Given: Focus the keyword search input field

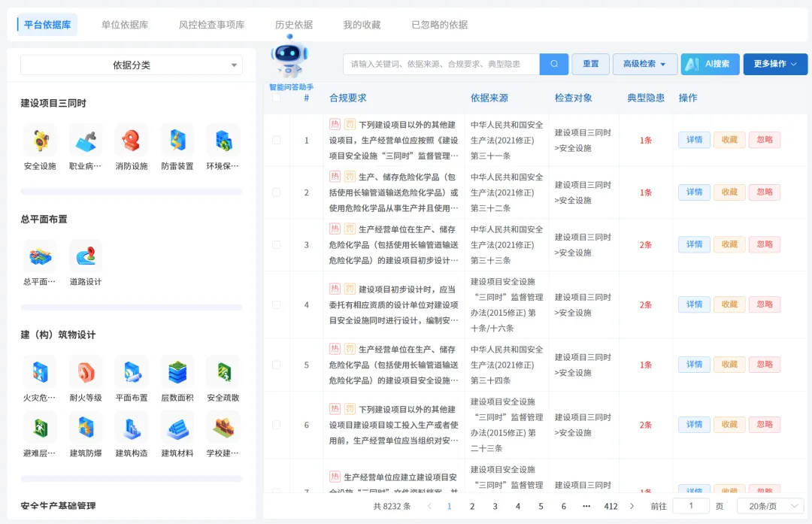Looking at the screenshot, I should coord(441,64).
